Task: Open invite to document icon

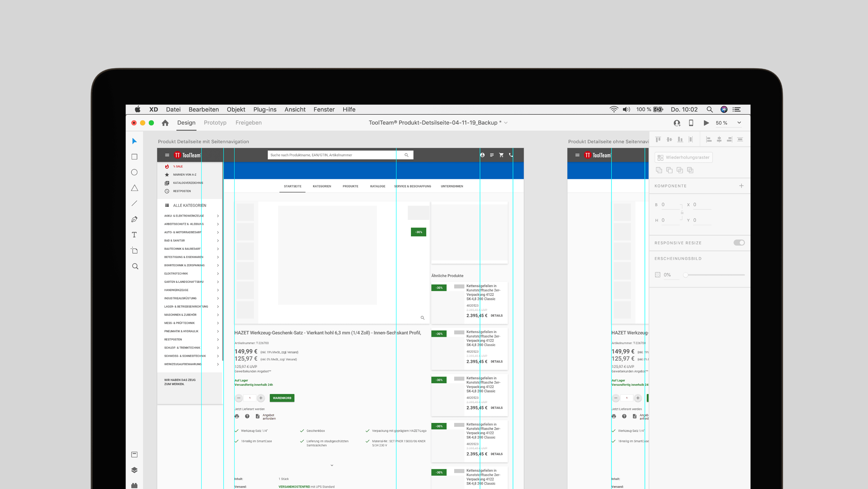Action: point(677,123)
